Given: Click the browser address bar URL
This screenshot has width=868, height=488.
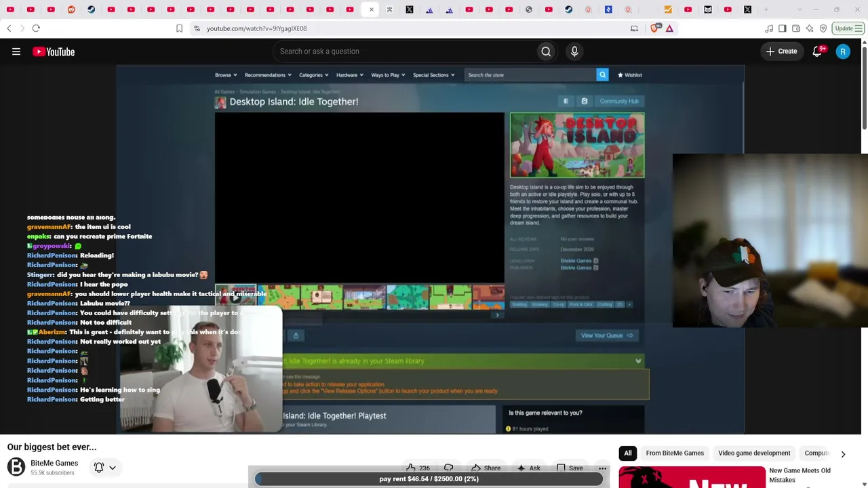Looking at the screenshot, I should pyautogui.click(x=256, y=28).
